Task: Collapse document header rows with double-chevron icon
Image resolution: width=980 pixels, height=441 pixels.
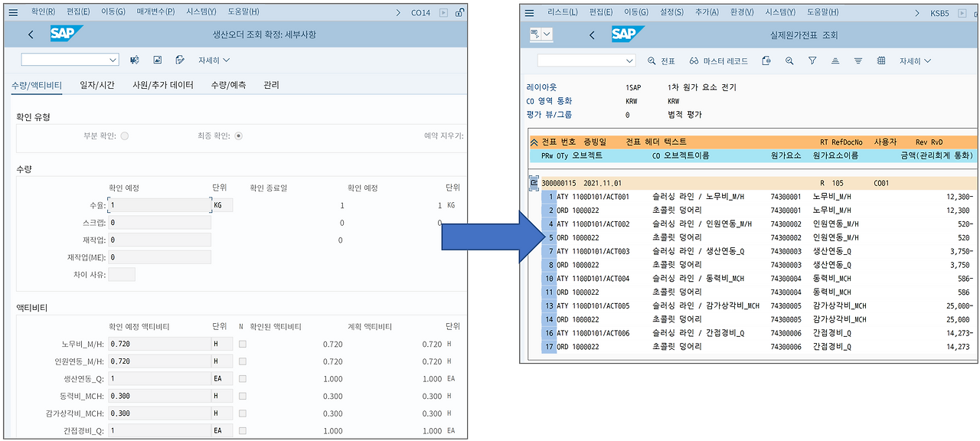Action: pos(534,142)
